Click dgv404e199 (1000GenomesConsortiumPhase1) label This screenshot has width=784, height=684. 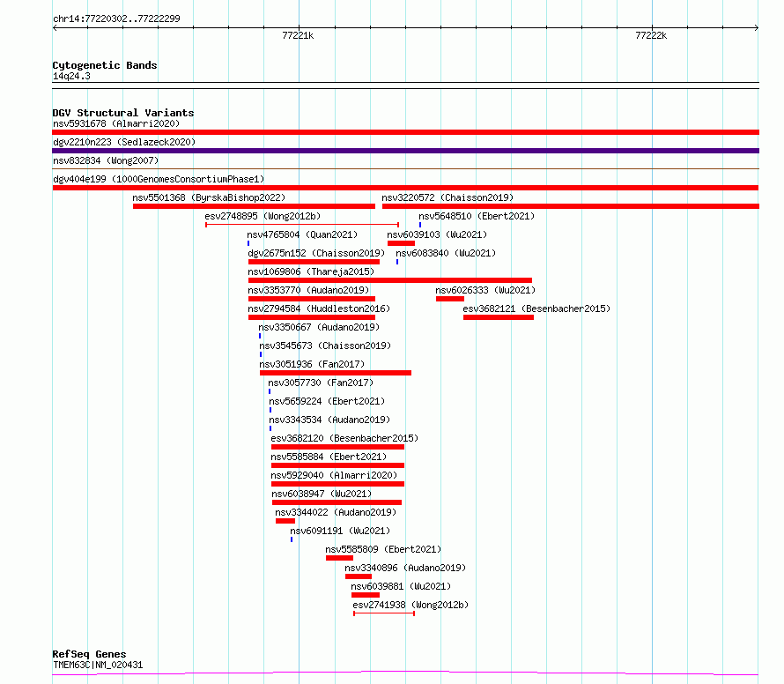159,179
